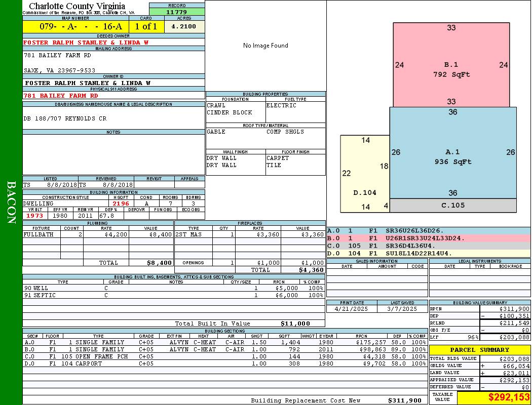This screenshot has height=405, width=532.
Task: Click the 104 CARPORT type
Action: pyautogui.click(x=82, y=363)
